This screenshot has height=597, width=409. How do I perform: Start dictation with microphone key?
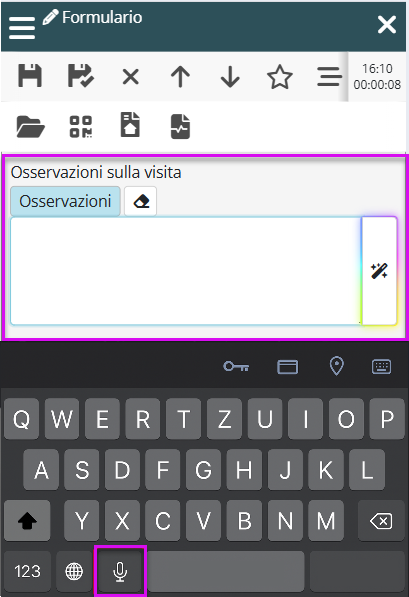[x=120, y=571]
